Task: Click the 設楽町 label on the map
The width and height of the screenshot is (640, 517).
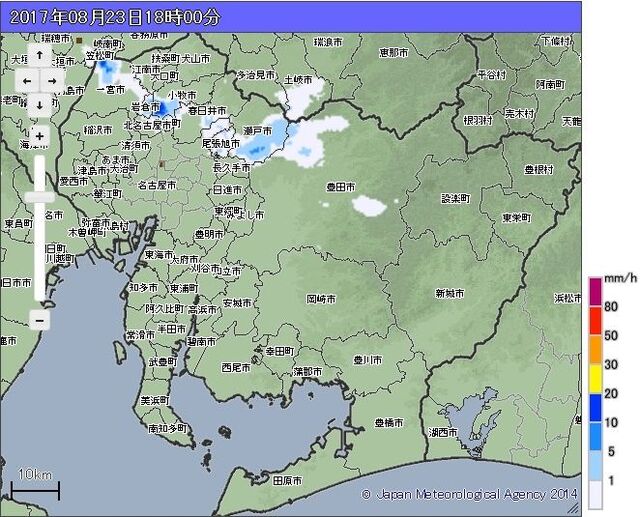Action: coord(456,199)
